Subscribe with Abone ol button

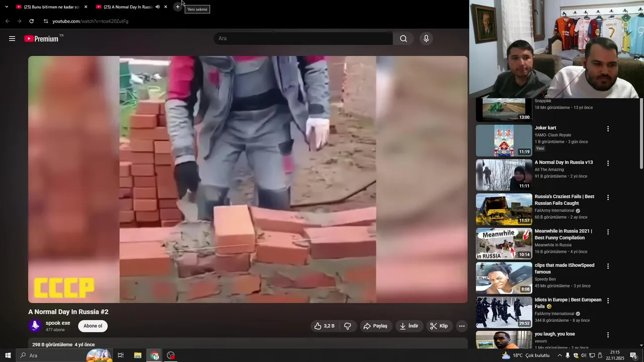point(93,326)
